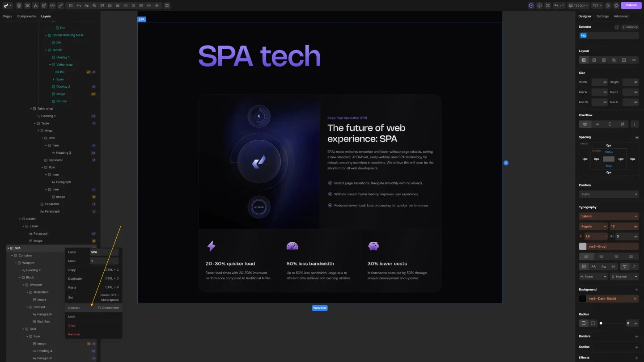
Task: Click the Width size input field
Action: point(599,82)
